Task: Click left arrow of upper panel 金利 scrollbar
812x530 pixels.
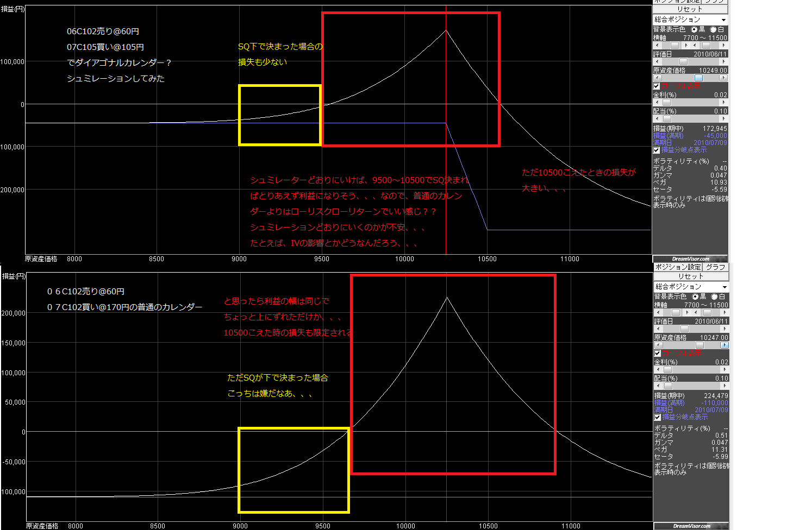Action: (x=657, y=103)
